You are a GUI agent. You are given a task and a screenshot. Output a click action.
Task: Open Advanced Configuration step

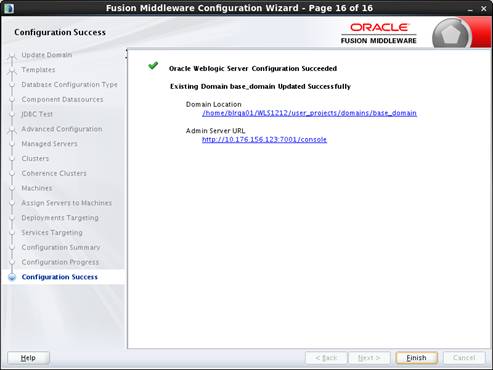pos(62,129)
